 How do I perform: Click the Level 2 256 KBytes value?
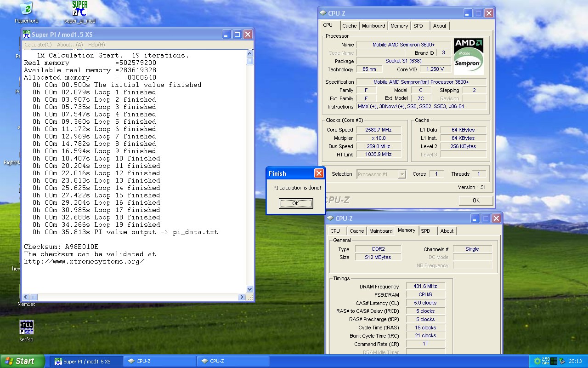tap(463, 146)
